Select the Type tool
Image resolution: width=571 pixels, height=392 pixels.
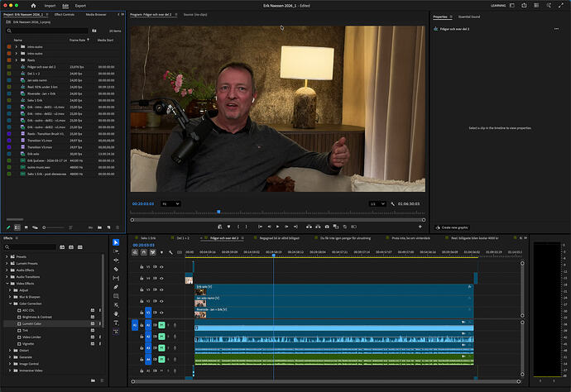[116, 323]
